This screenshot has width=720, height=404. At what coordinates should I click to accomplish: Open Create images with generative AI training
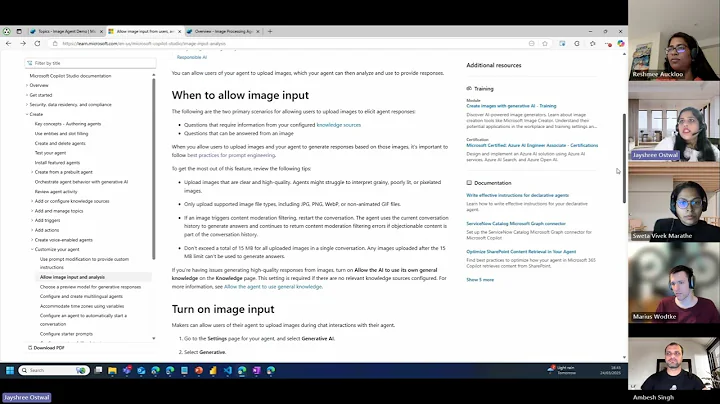(x=511, y=106)
